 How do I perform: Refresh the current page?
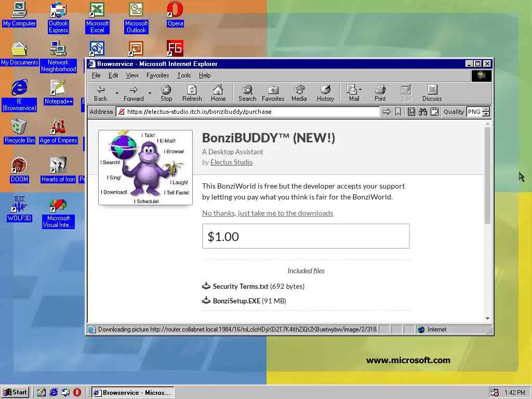point(192,93)
